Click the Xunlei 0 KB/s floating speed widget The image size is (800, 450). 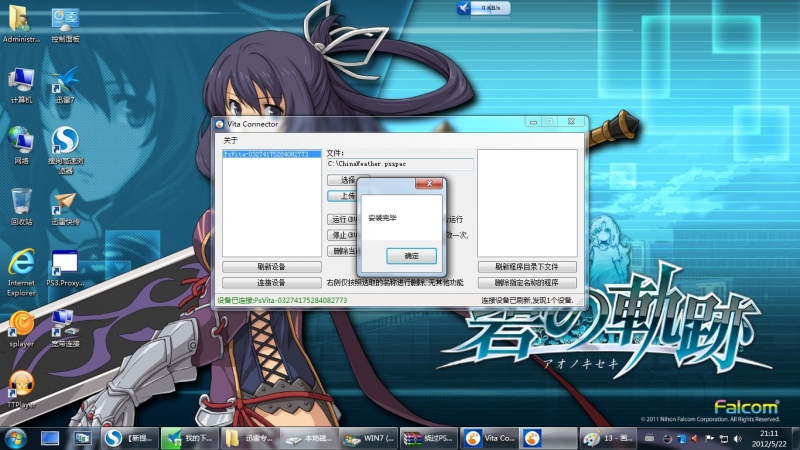(x=484, y=8)
